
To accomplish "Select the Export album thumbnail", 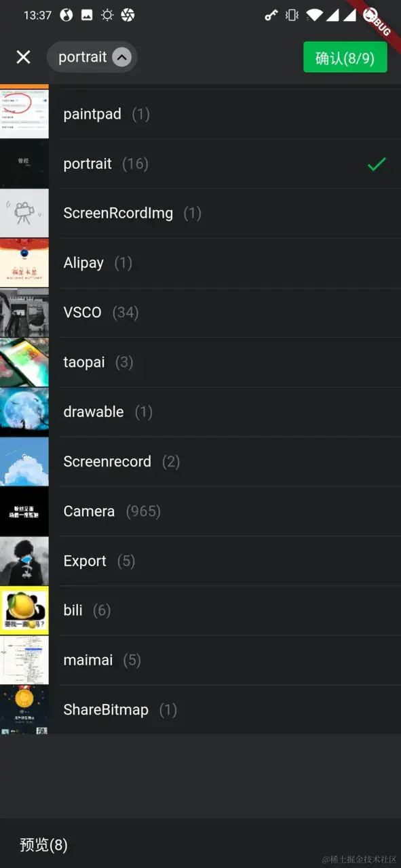I will [24, 561].
